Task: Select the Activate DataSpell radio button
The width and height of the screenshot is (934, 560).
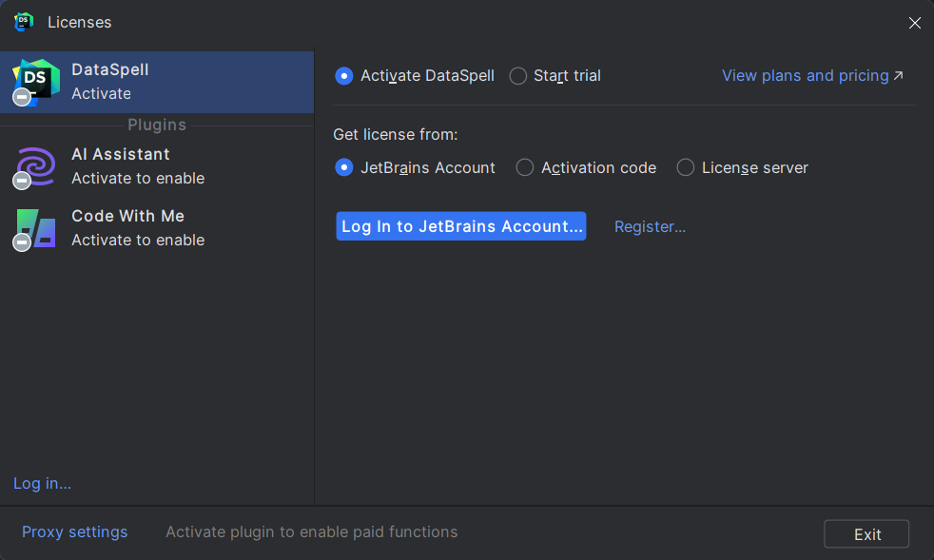Action: coord(343,76)
